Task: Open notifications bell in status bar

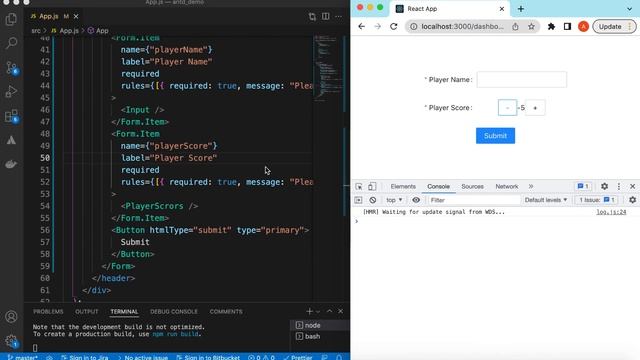Action: pos(339,357)
